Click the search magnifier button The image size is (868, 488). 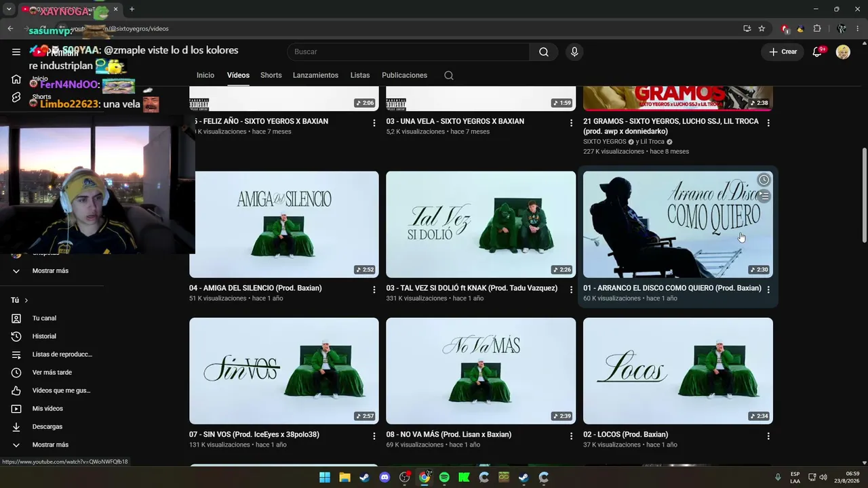[544, 52]
